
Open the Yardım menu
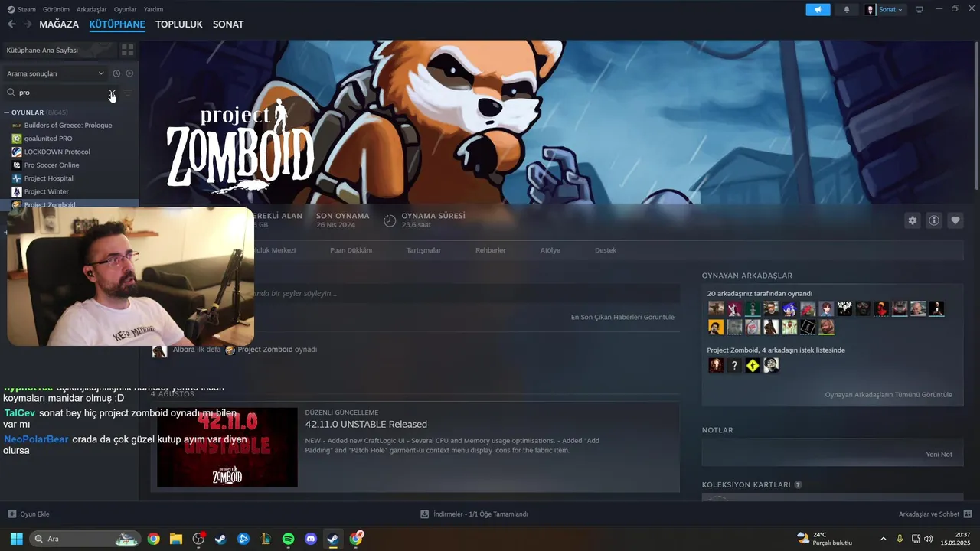coord(153,10)
